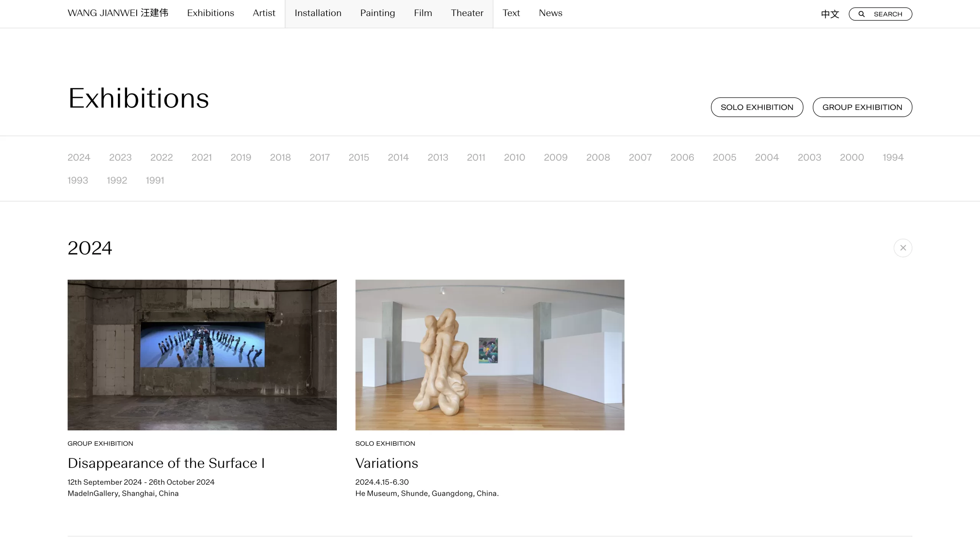Jump to year 2014
Screen dimensions: 980x539
[x=398, y=157]
